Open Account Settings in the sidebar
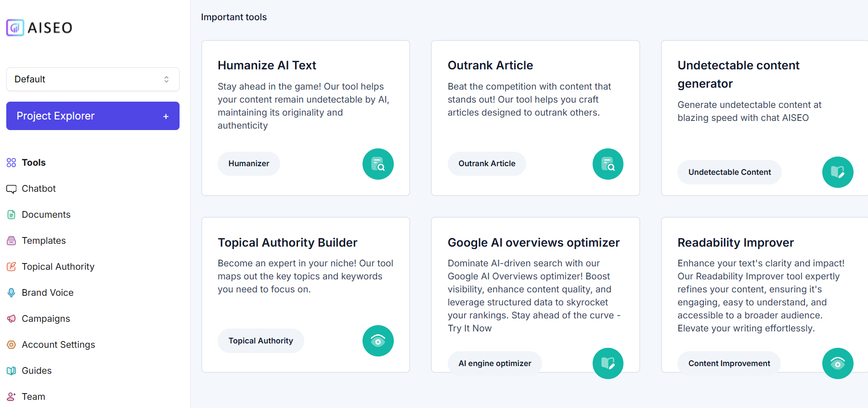 [58, 344]
